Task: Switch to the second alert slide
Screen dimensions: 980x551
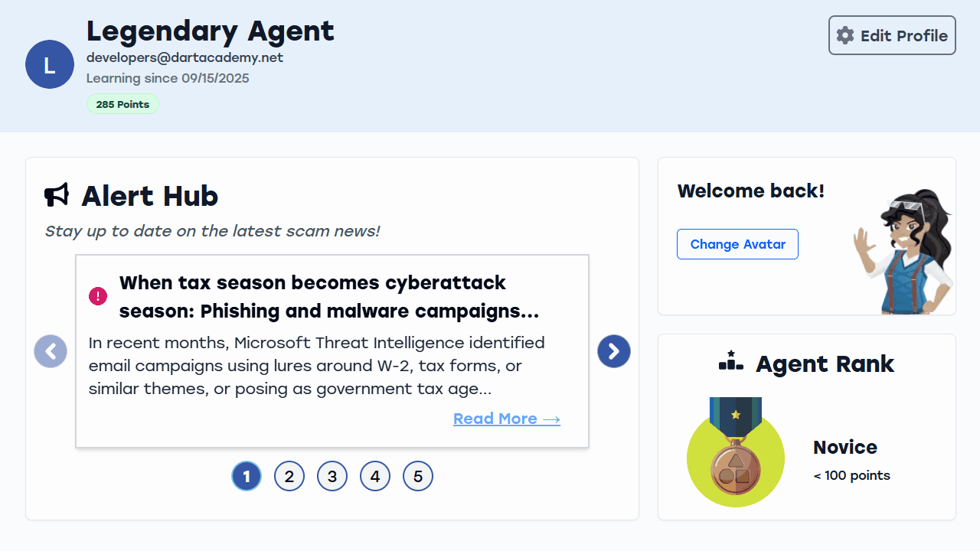Action: [289, 475]
